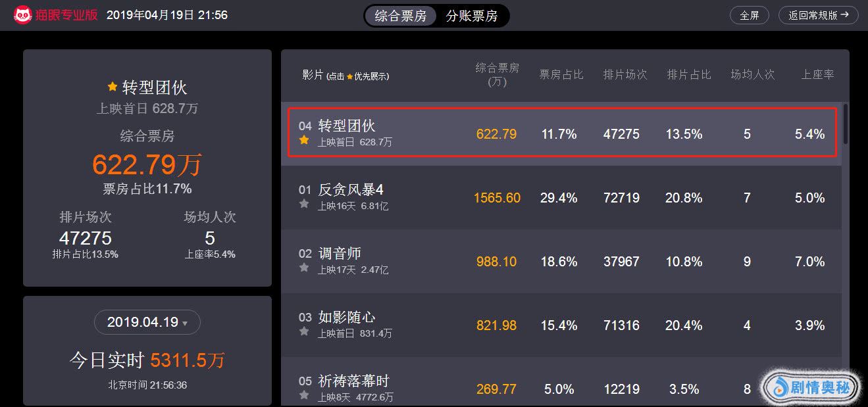
Task: Click the star icon in the 影片 header hint
Action: 350,77
